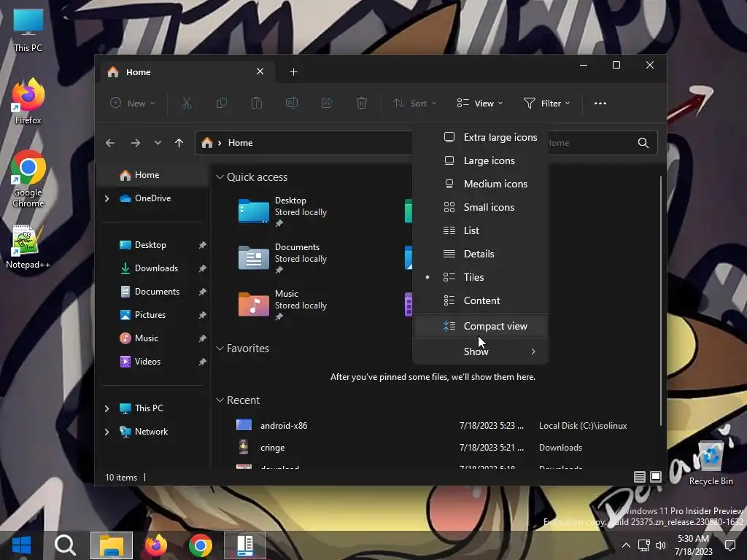The image size is (747, 560).
Task: Select the Content view option
Action: pyautogui.click(x=480, y=300)
